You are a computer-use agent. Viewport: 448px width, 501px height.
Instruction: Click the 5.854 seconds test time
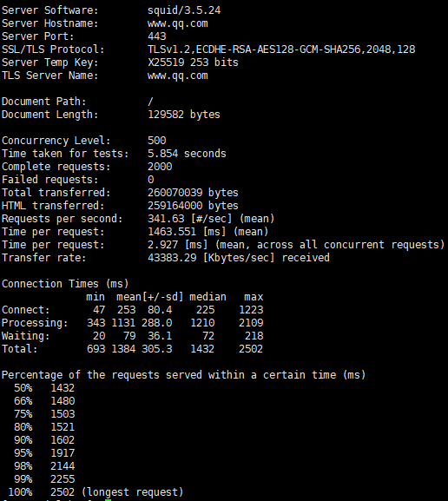187,154
